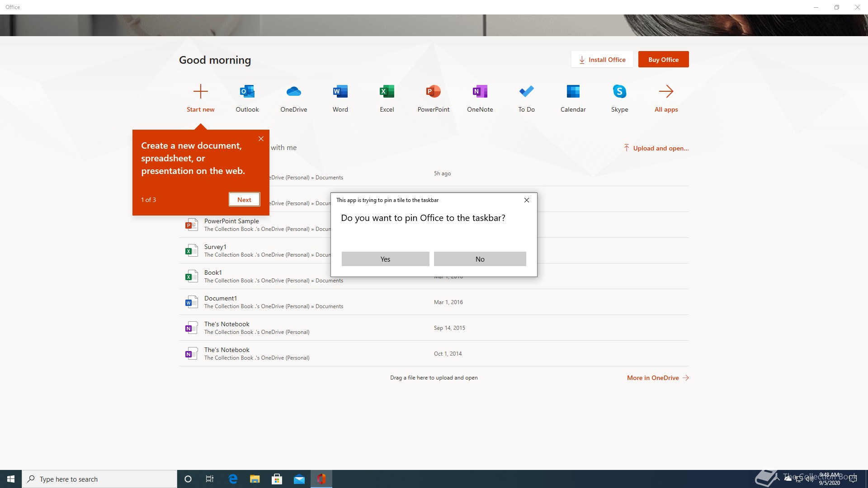This screenshot has width=868, height=488.
Task: Click the Sep 14, 2015 notebook icon
Action: pos(191,328)
